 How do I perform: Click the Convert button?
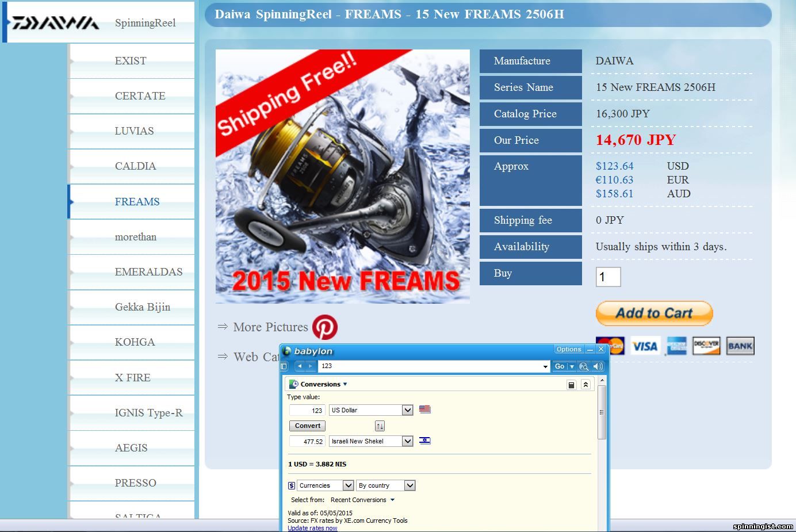(307, 426)
